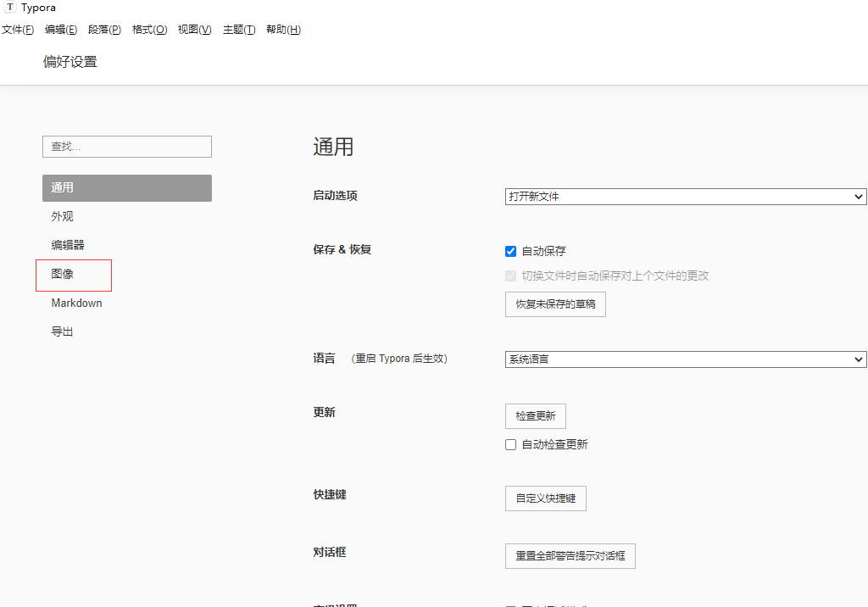Image resolution: width=868 pixels, height=607 pixels.
Task: Toggle the 自动保存 checkbox
Action: pos(510,252)
